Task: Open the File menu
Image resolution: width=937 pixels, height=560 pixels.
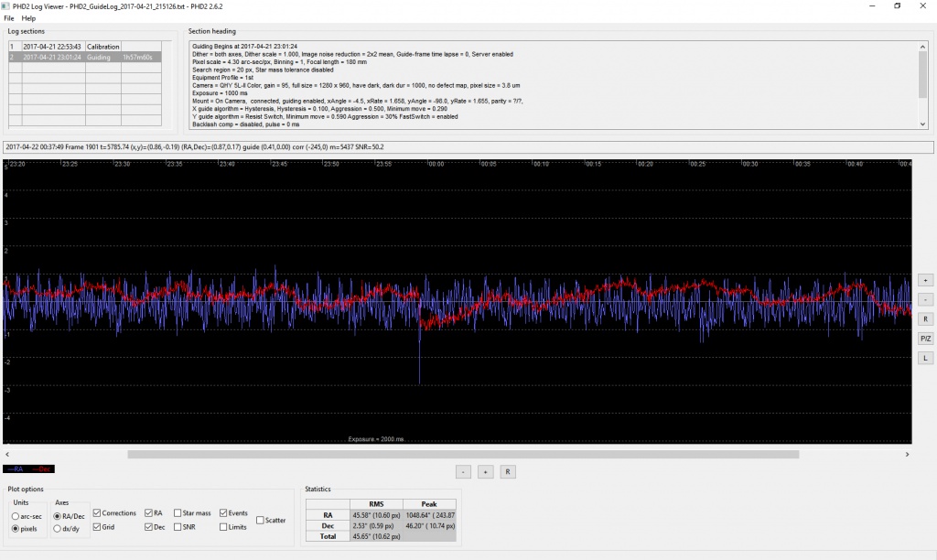Action: click(x=9, y=18)
